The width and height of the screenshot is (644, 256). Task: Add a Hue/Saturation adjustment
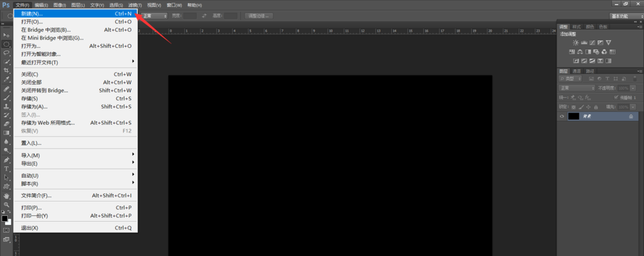coord(572,52)
